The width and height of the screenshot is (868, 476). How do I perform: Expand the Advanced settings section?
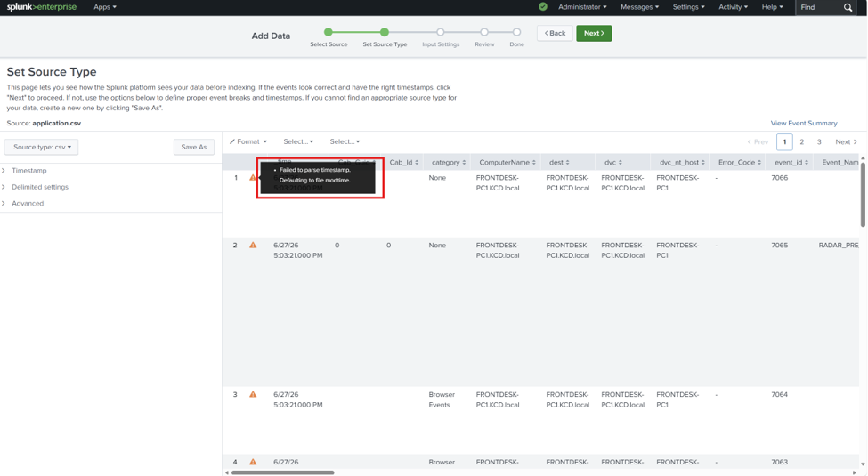[27, 203]
